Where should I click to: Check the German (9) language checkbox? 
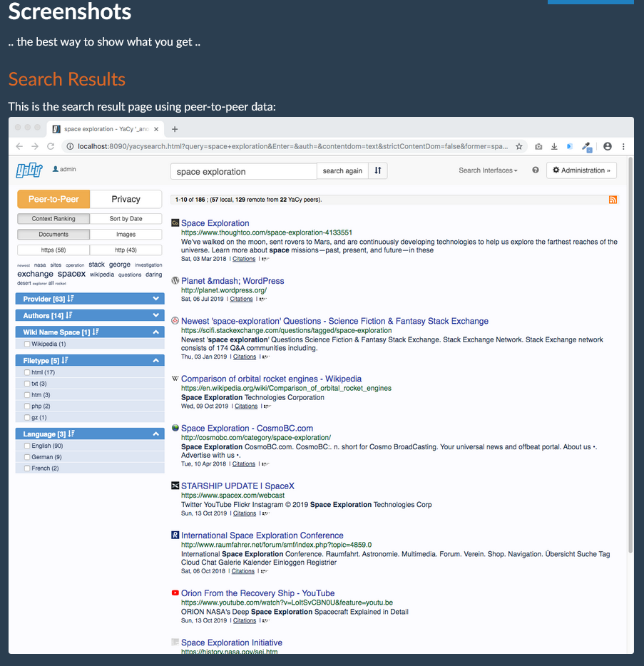pos(27,457)
